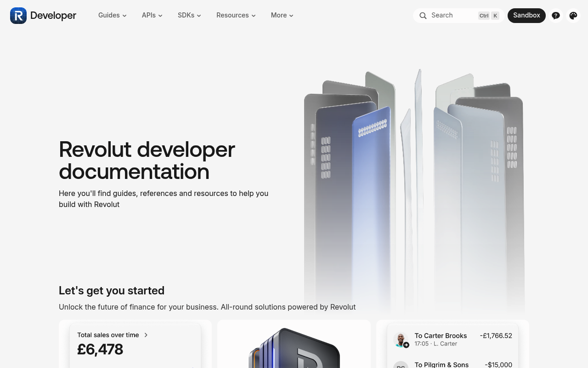Click the search magnifier icon

click(423, 16)
